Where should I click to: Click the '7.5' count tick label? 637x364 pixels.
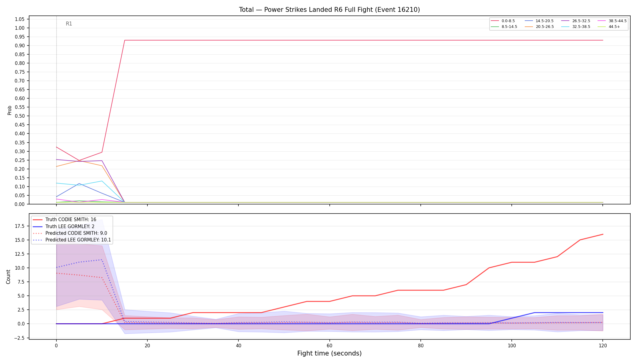coord(21,282)
